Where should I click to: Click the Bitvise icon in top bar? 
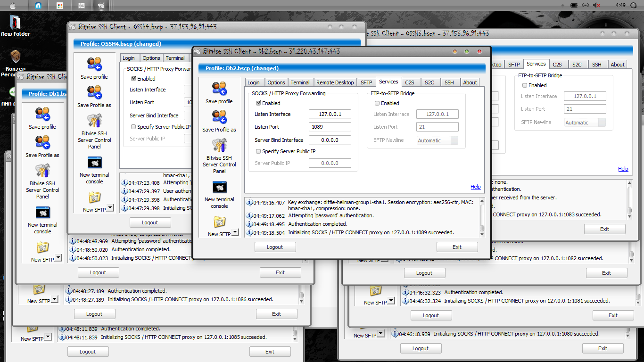coord(101,5)
